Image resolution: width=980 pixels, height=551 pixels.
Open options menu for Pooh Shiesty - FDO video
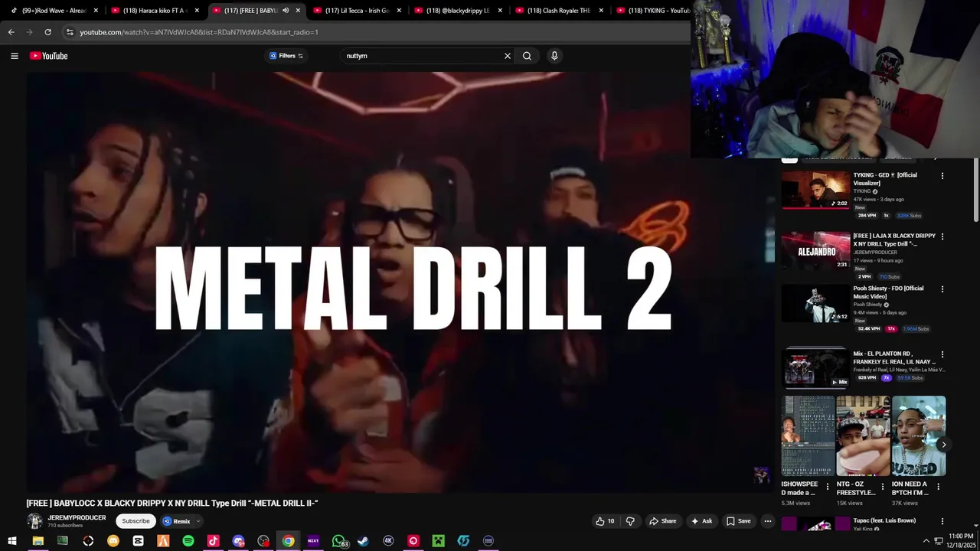pyautogui.click(x=942, y=289)
